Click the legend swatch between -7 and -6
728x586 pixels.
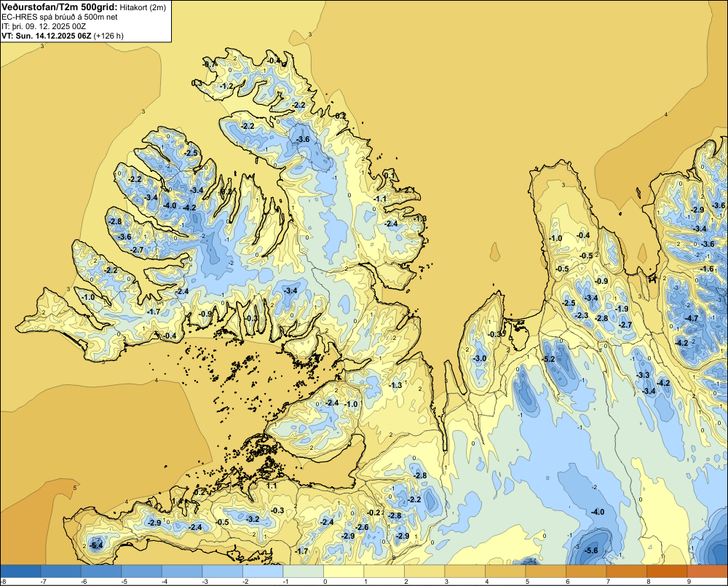[61, 571]
